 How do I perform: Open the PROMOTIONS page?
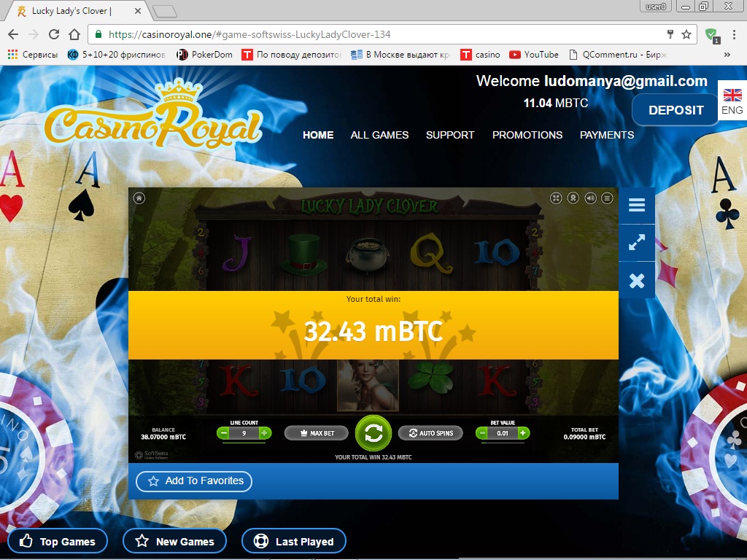tap(527, 135)
